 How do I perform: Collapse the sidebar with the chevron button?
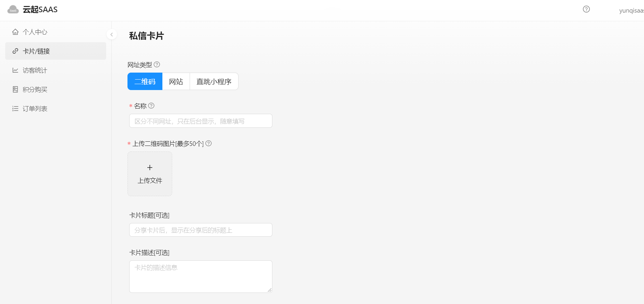click(111, 34)
